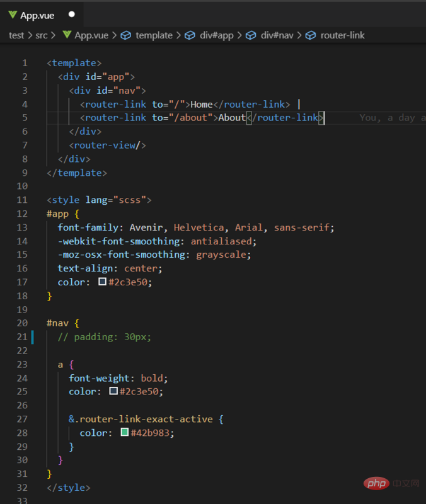This screenshot has width=426, height=504.
Task: Open the test folder breadcrumb
Action: coord(16,35)
